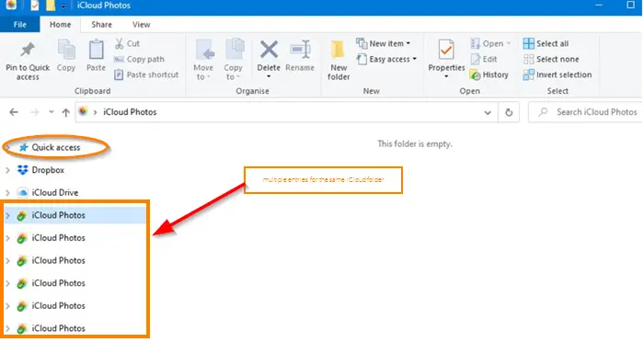Viewport: 644px width, 342px height.
Task: Click the Search iCloud Photos field
Action: [586, 112]
